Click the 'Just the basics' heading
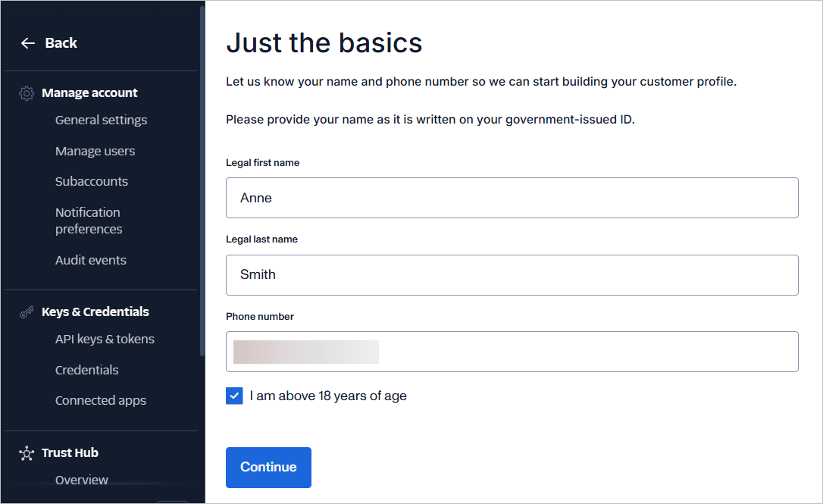The height and width of the screenshot is (504, 823). click(324, 43)
